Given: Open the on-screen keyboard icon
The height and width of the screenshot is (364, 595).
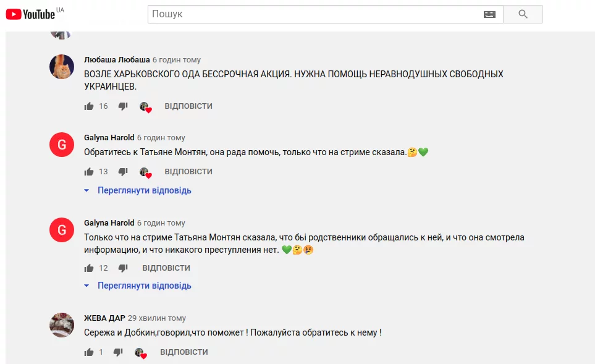Looking at the screenshot, I should [489, 14].
